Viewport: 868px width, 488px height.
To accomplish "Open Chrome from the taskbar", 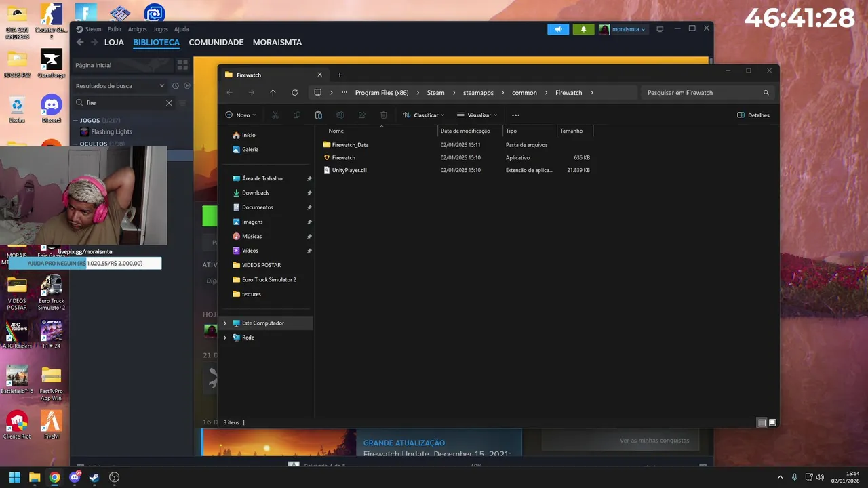I will pos(54,477).
